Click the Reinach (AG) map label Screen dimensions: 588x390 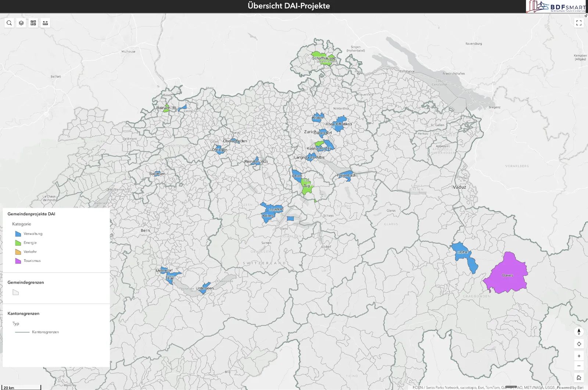click(256, 162)
